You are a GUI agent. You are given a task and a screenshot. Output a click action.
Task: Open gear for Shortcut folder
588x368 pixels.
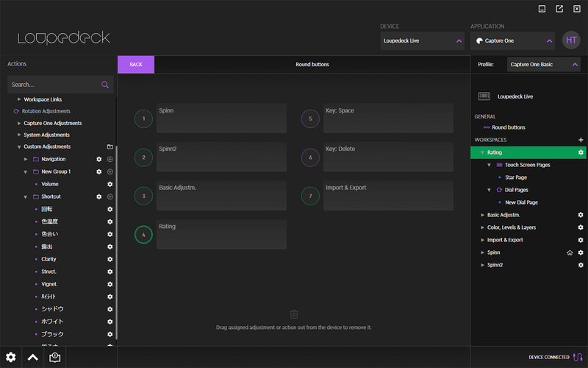(x=99, y=197)
